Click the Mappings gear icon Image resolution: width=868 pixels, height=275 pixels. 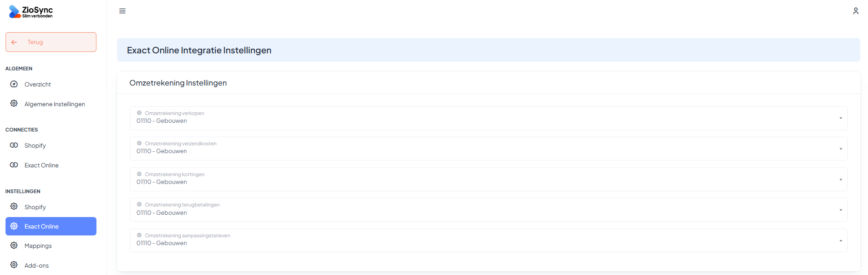coord(14,246)
